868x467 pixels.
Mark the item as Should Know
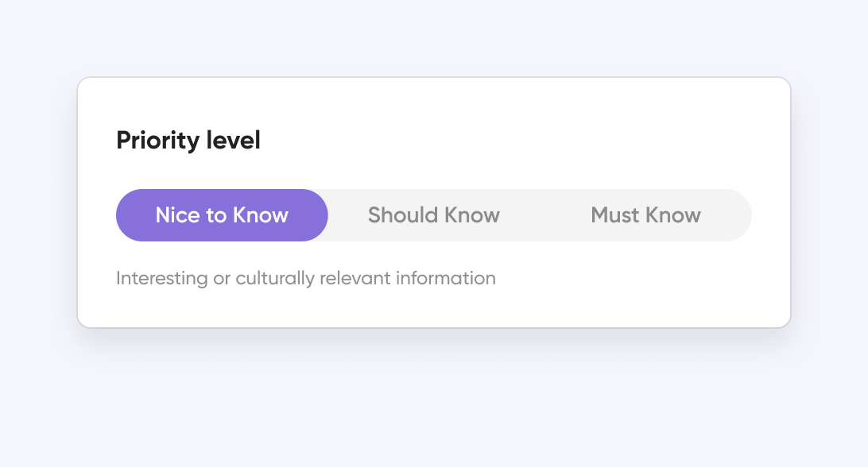pyautogui.click(x=434, y=215)
